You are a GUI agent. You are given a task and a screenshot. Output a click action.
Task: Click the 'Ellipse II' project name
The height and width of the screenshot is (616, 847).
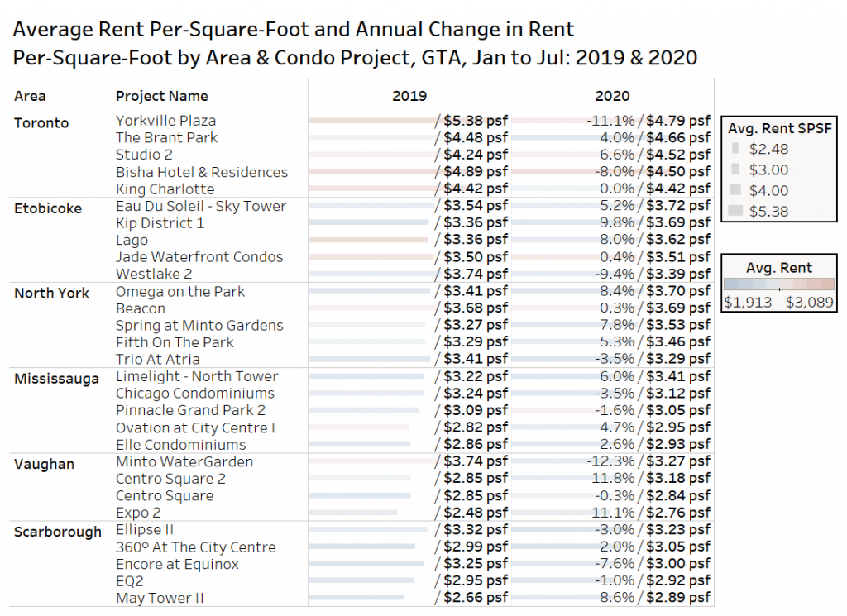coord(144,530)
